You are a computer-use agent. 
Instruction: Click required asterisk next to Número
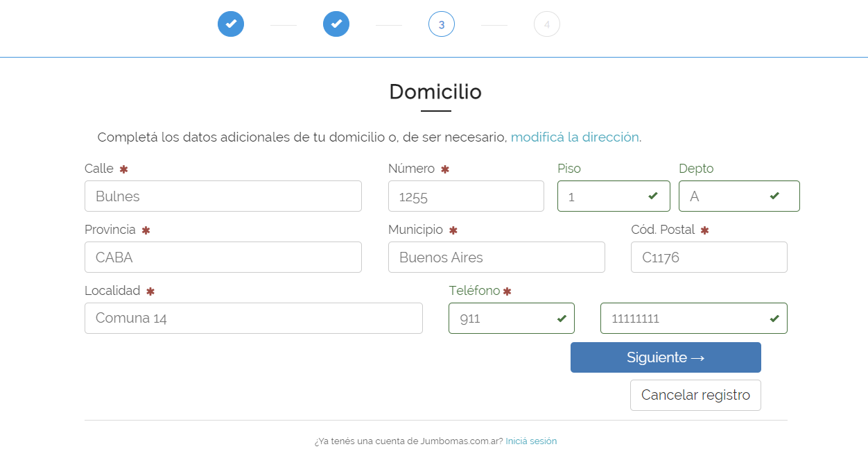coord(445,169)
